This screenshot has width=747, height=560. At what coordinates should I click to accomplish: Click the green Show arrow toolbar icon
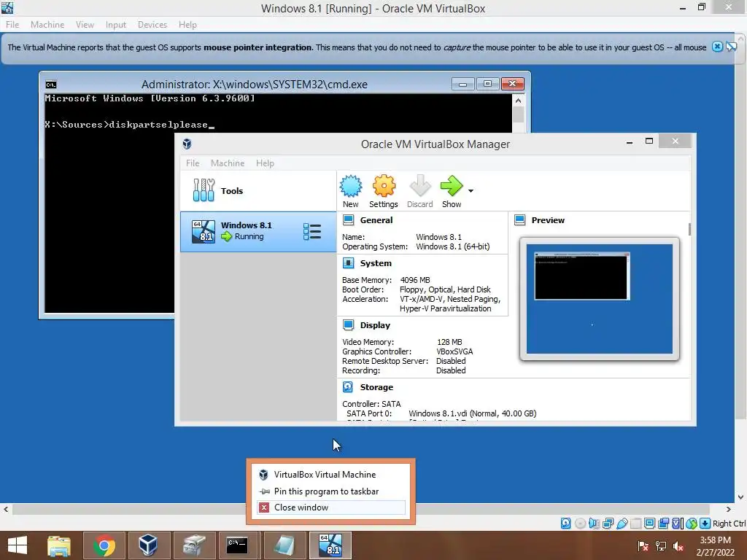(x=451, y=186)
